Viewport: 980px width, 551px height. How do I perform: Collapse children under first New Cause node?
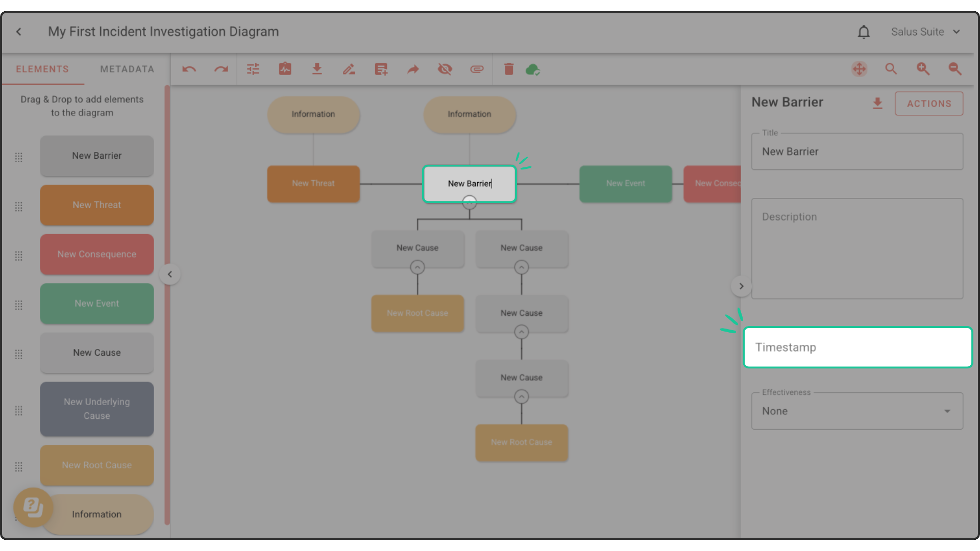(418, 267)
